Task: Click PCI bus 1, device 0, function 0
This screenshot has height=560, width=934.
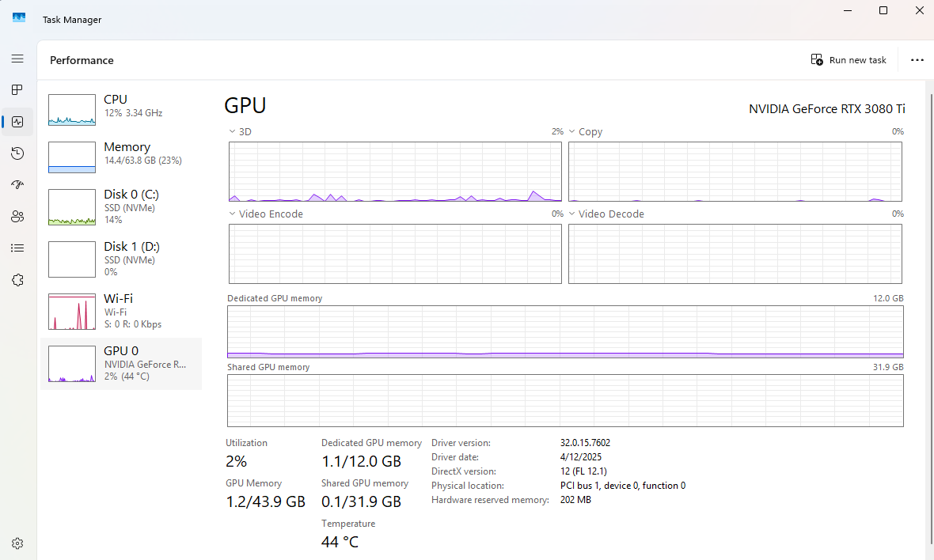Action: tap(622, 486)
